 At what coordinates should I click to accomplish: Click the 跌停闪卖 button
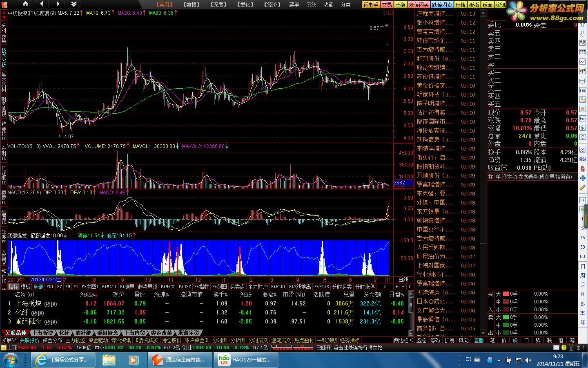tap(442, 5)
